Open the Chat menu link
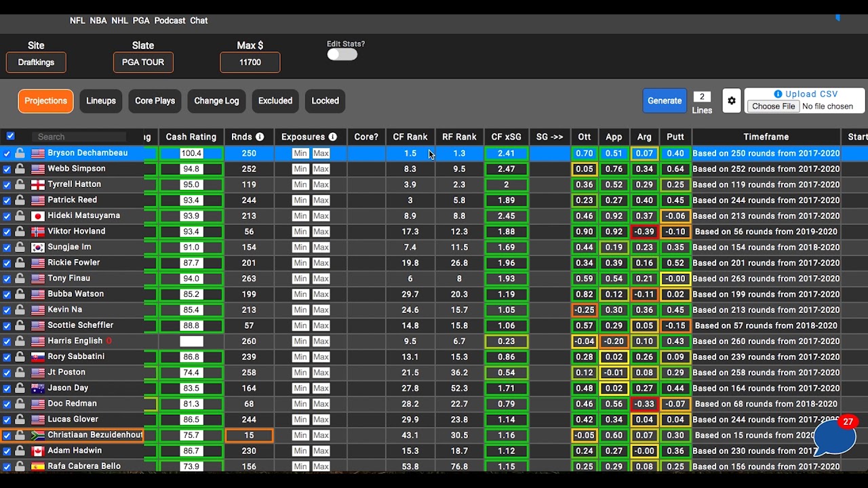 199,21
